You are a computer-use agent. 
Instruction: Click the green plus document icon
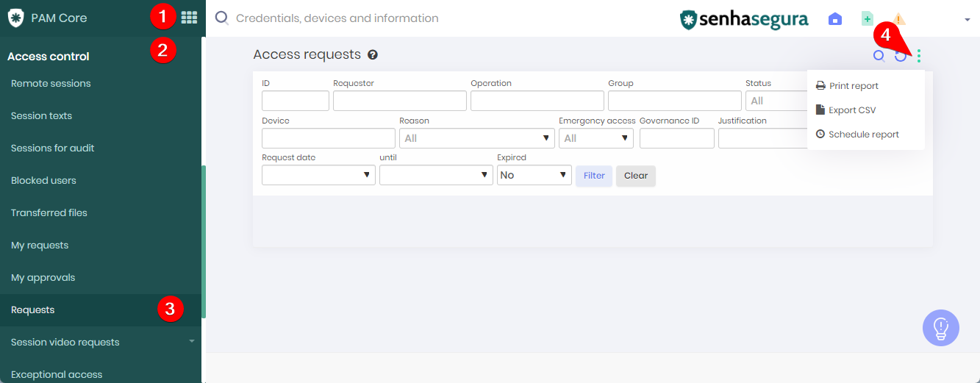point(868,19)
